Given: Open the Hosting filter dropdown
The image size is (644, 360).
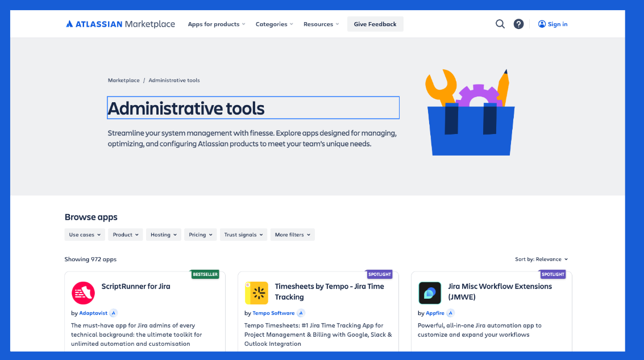Looking at the screenshot, I should tap(163, 235).
